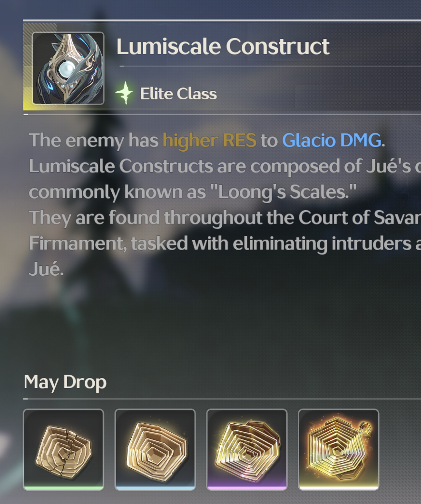Click the line starting with Firmament
421x504 pixels.
click(225, 243)
